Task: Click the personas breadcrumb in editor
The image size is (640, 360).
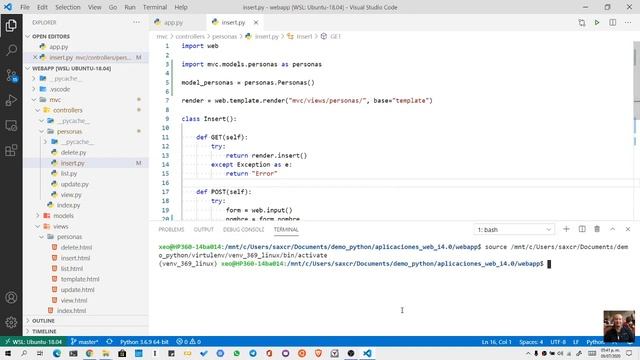Action: point(224,36)
